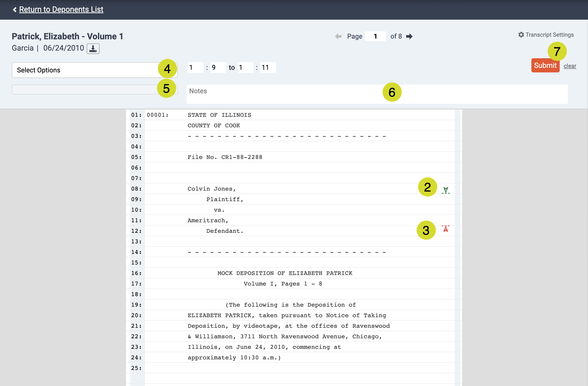Click line number '25:'
588x386 pixels.
136,368
